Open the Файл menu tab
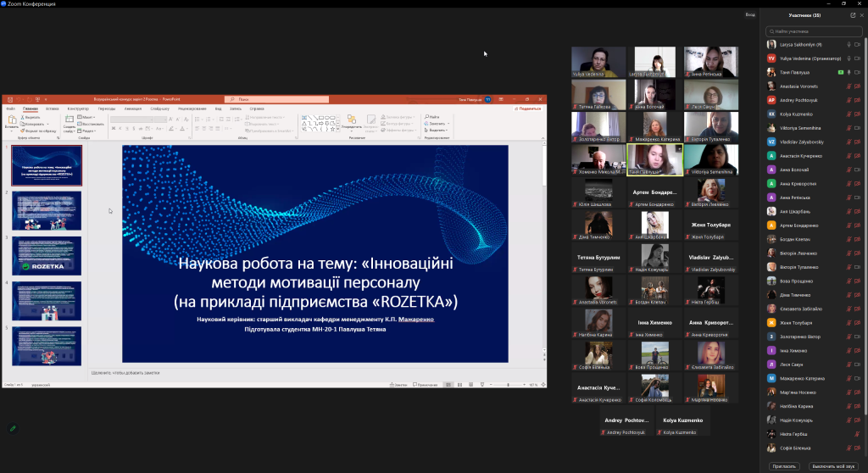 coord(10,109)
